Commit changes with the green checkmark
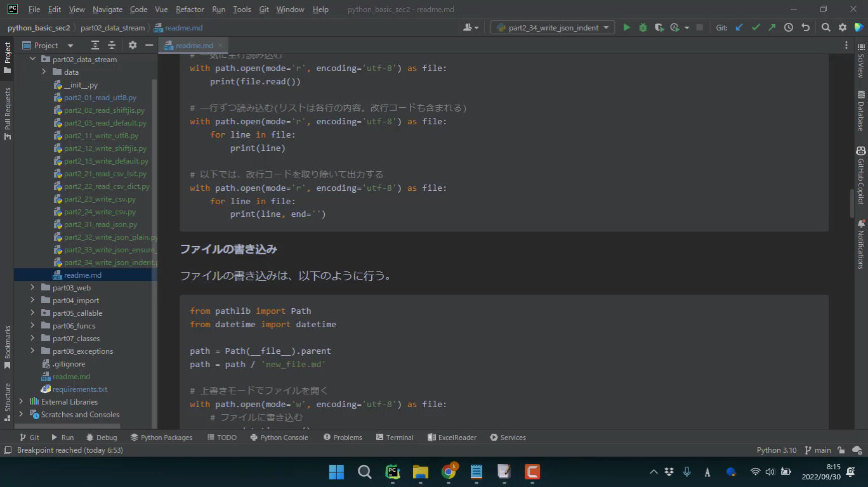 pyautogui.click(x=756, y=27)
